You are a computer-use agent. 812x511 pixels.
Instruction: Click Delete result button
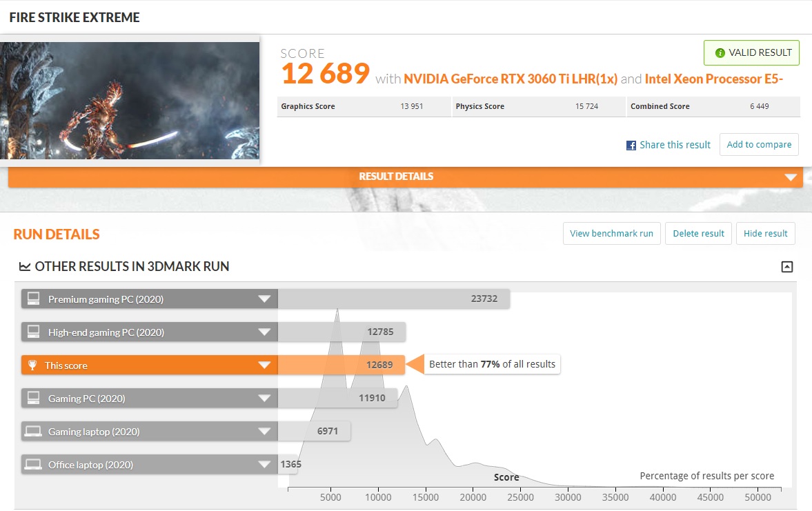pos(698,234)
